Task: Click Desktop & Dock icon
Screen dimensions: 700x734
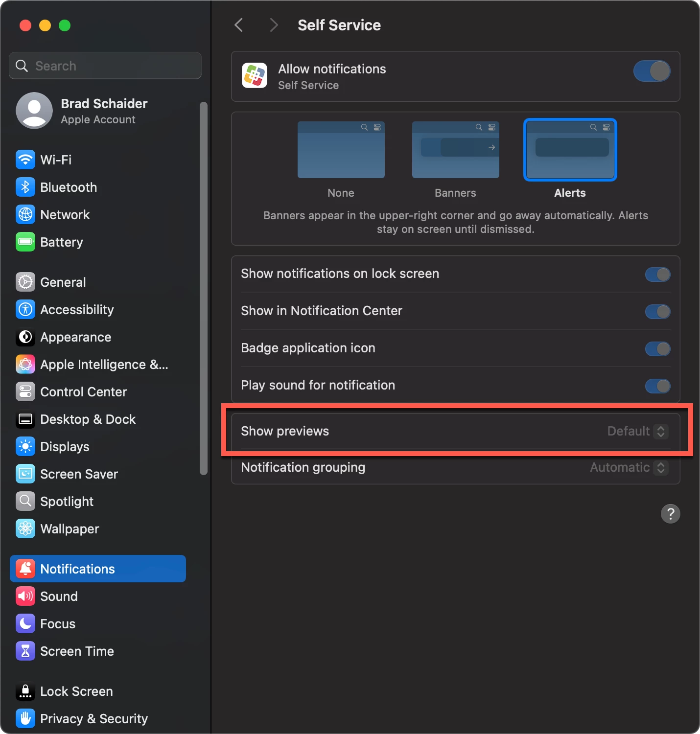Action: pos(25,419)
